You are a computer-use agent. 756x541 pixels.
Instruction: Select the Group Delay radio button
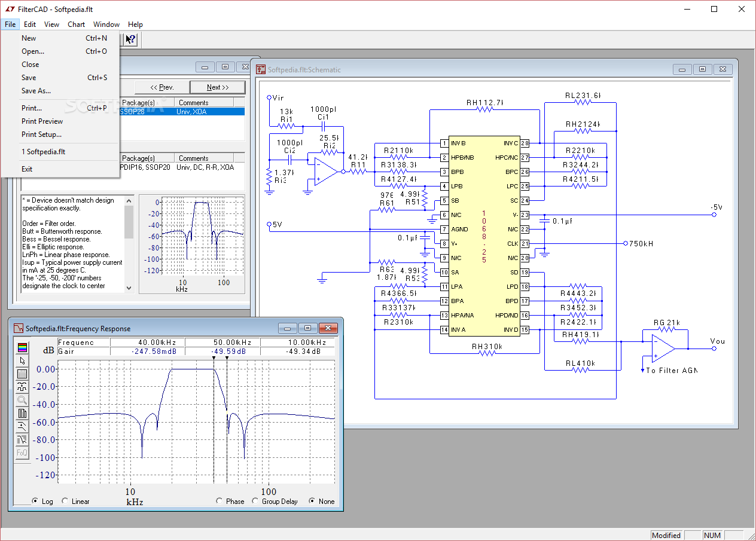255,501
